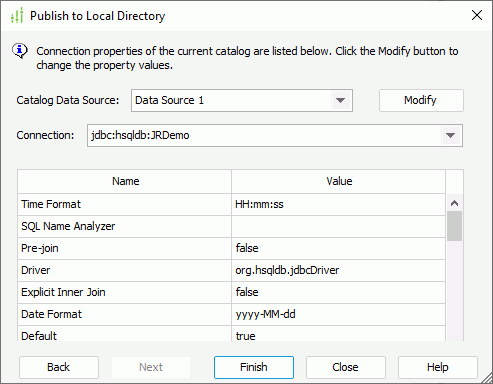Click the Name column header
Viewport: 493px width, 384px height.
click(125, 181)
